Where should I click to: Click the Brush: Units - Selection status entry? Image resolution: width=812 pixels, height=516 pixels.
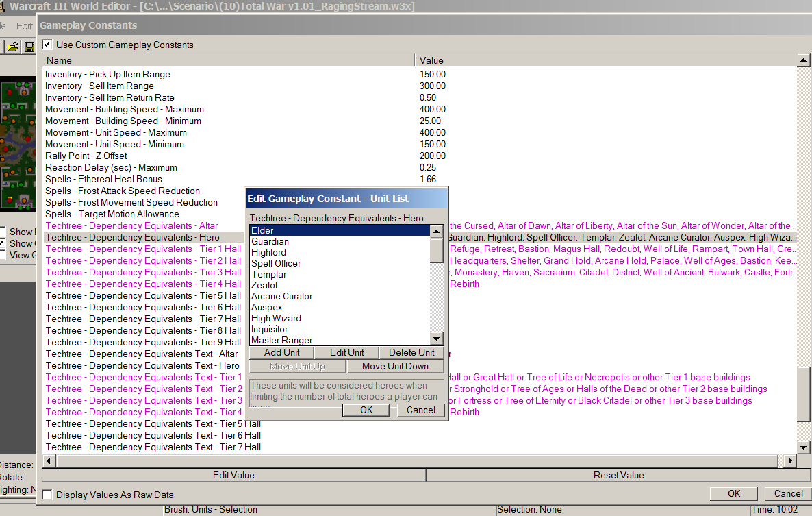[x=211, y=510]
